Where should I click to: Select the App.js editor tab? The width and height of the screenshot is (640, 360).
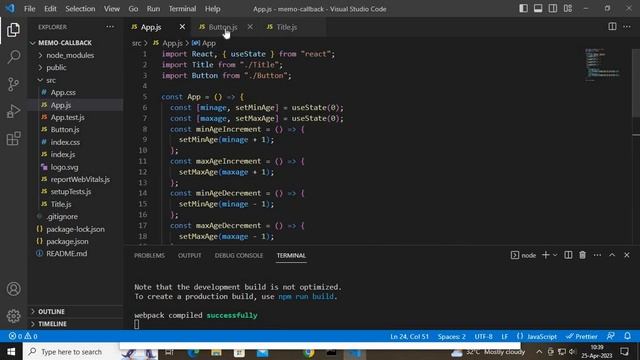pos(151,27)
